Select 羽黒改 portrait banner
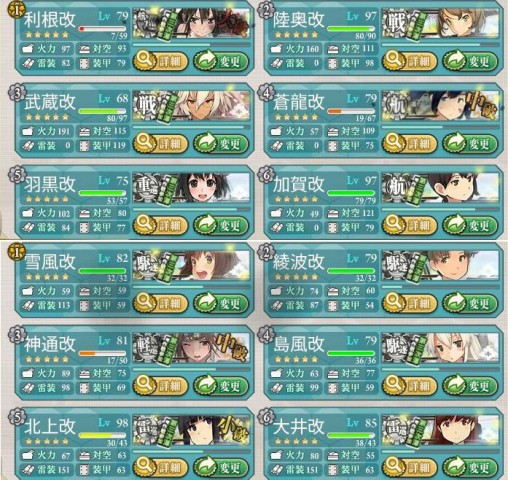This screenshot has height=480, width=508. [191, 188]
